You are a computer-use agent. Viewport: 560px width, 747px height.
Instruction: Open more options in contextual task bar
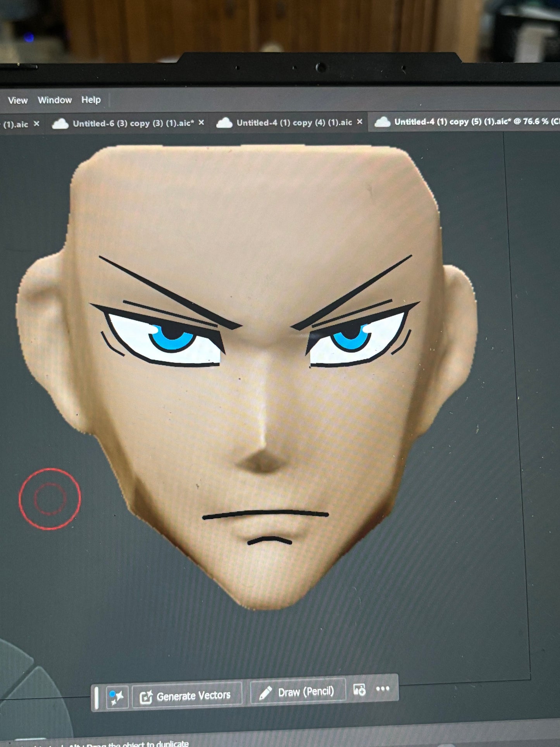coord(383,689)
